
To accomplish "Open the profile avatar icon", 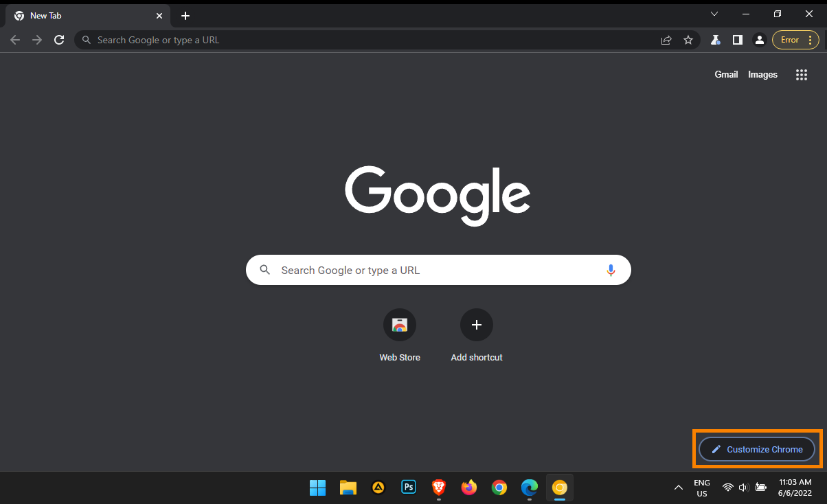I will point(759,40).
